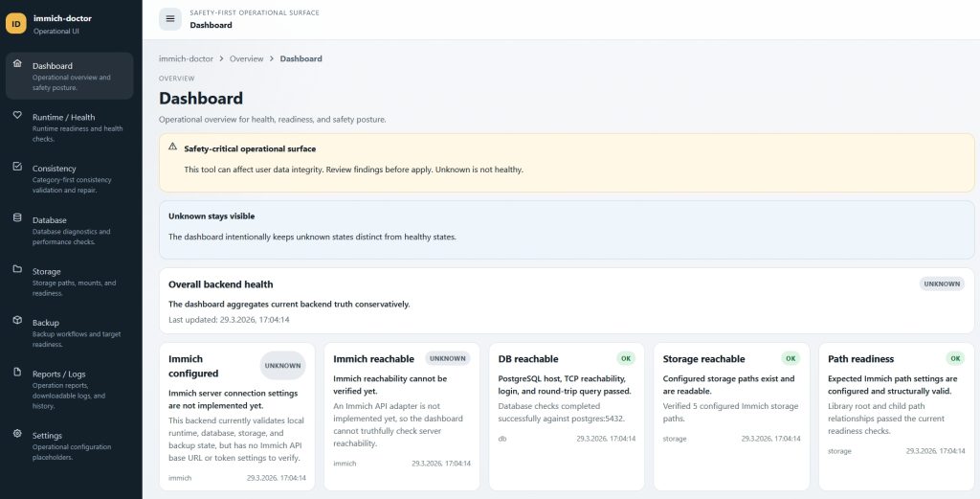The width and height of the screenshot is (980, 499).
Task: Click the UNKNOWN badge on Overall backend health
Action: click(942, 284)
